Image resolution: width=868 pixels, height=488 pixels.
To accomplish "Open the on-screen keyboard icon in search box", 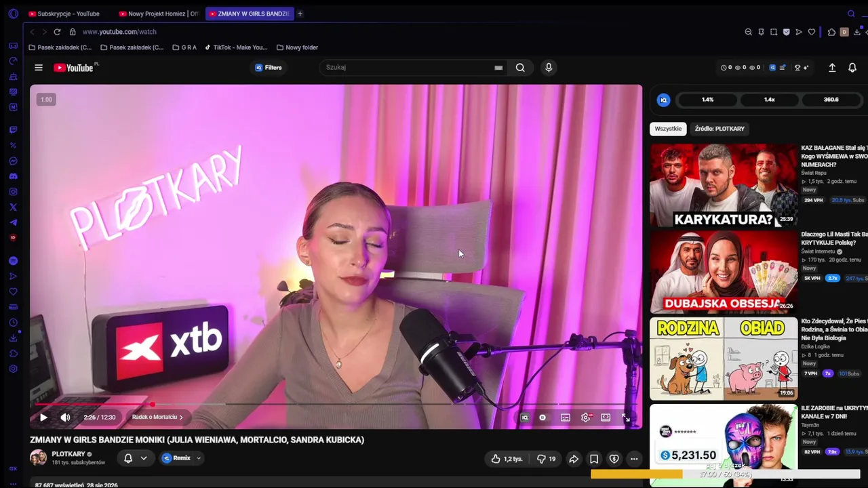I will pyautogui.click(x=498, y=68).
